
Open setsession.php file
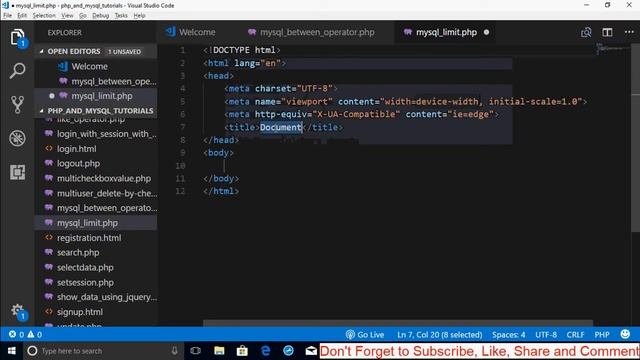(96, 282)
